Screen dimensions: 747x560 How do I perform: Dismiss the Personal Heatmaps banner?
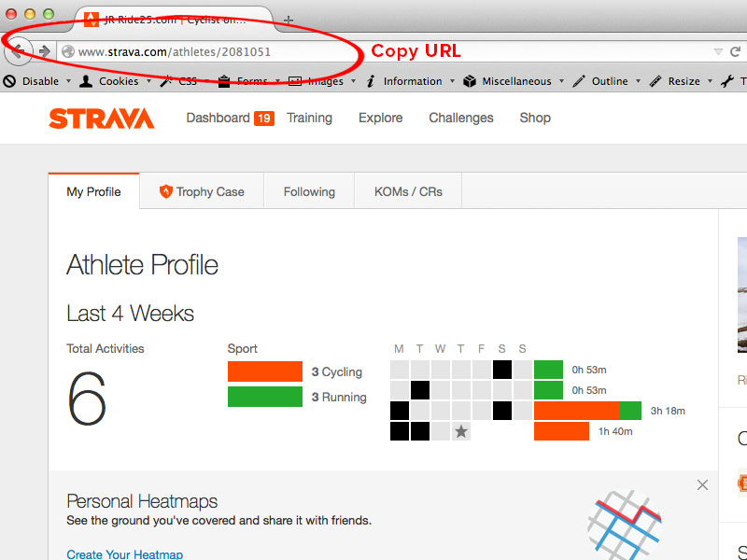pos(702,485)
